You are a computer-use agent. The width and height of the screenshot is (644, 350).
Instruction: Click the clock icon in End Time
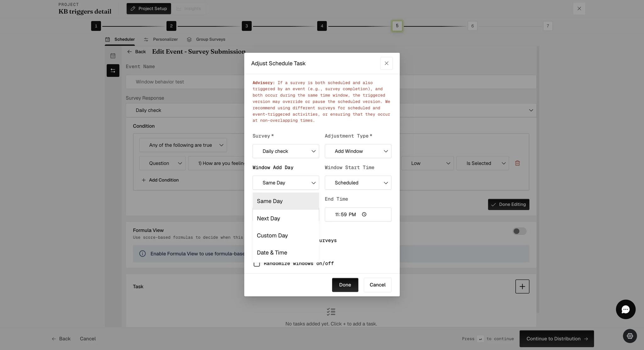(364, 214)
